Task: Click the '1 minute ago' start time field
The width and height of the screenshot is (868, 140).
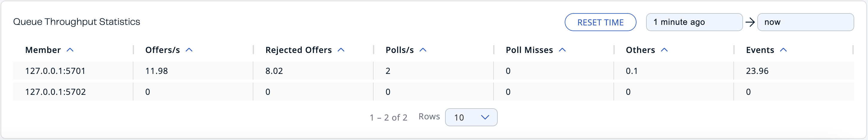Action: [694, 22]
